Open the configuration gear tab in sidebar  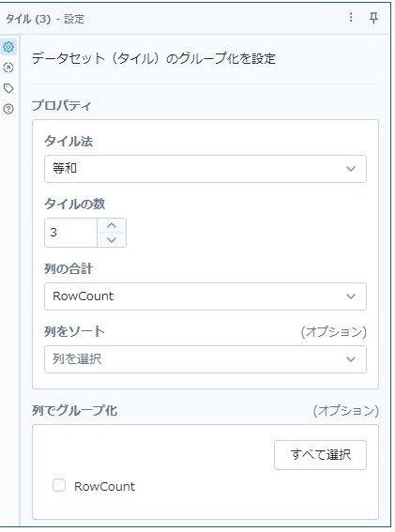8,47
